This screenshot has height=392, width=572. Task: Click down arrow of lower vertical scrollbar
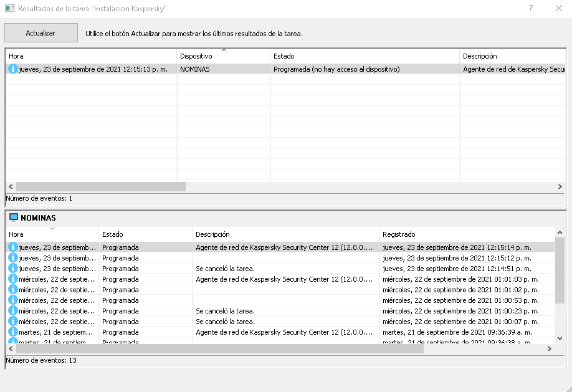coord(560,338)
